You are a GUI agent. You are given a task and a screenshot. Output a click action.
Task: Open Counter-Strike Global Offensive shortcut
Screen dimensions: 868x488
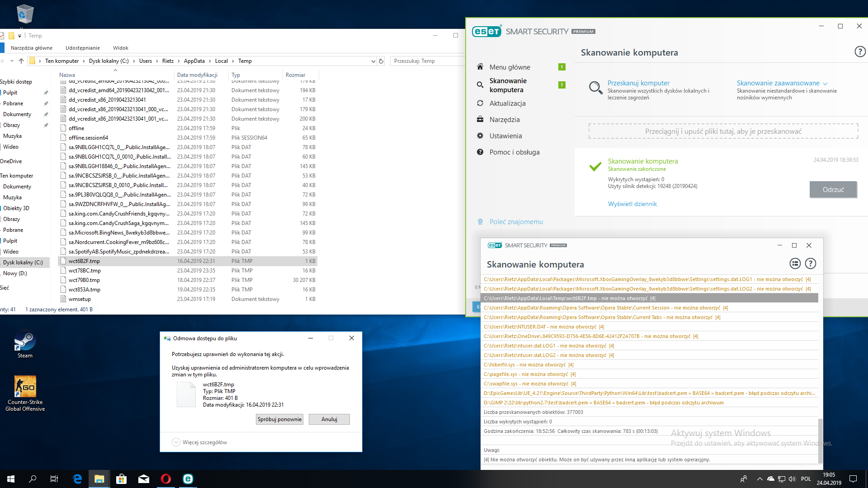[25, 393]
